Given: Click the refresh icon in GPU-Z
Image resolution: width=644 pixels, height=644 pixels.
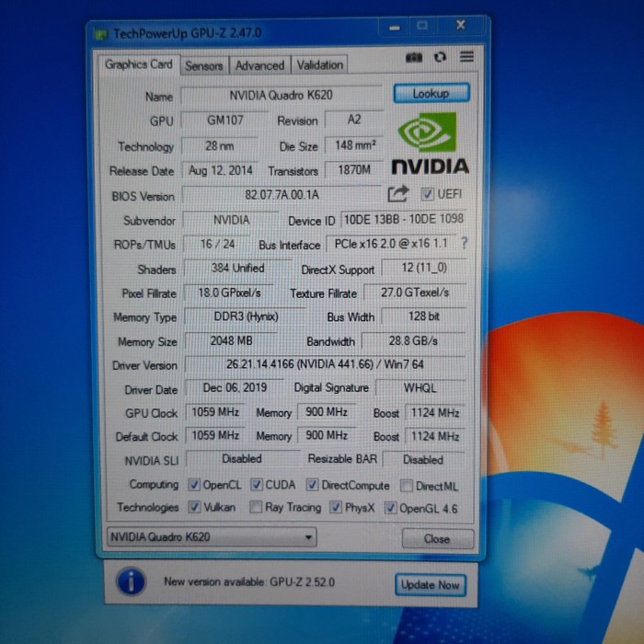Looking at the screenshot, I should [x=440, y=57].
